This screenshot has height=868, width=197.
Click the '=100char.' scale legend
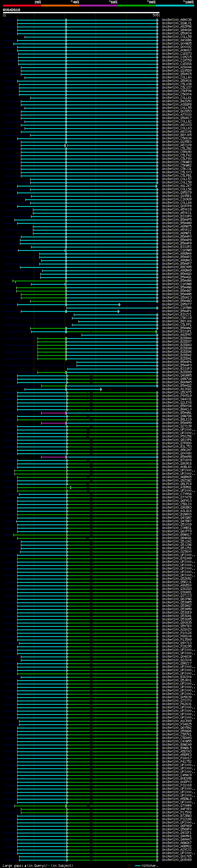(146, 866)
